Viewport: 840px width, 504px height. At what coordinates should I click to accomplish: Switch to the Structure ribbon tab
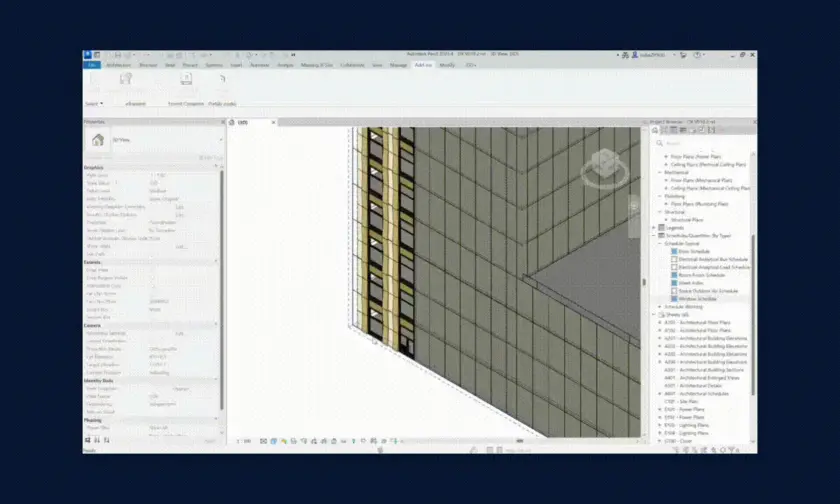(148, 65)
